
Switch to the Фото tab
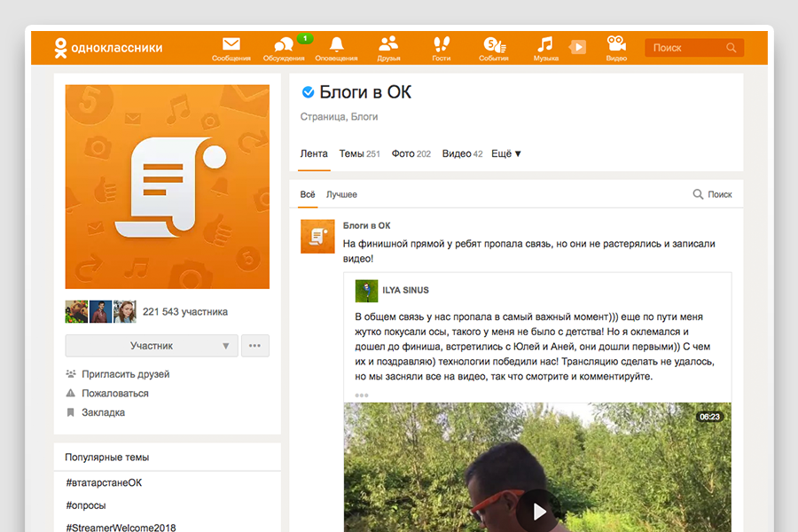411,153
